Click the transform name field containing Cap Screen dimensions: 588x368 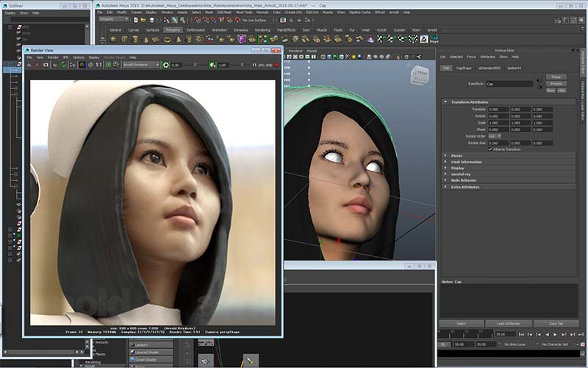click(509, 84)
